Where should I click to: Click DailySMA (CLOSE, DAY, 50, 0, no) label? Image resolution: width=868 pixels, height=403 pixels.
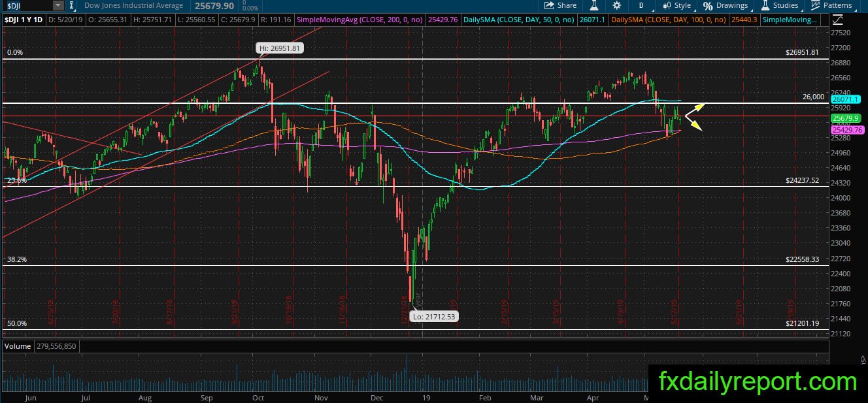pyautogui.click(x=518, y=20)
